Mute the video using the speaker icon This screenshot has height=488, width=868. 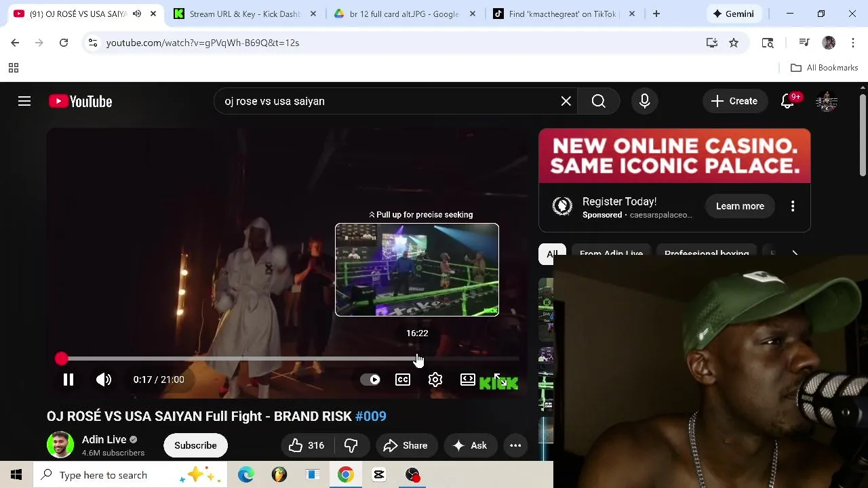click(104, 380)
